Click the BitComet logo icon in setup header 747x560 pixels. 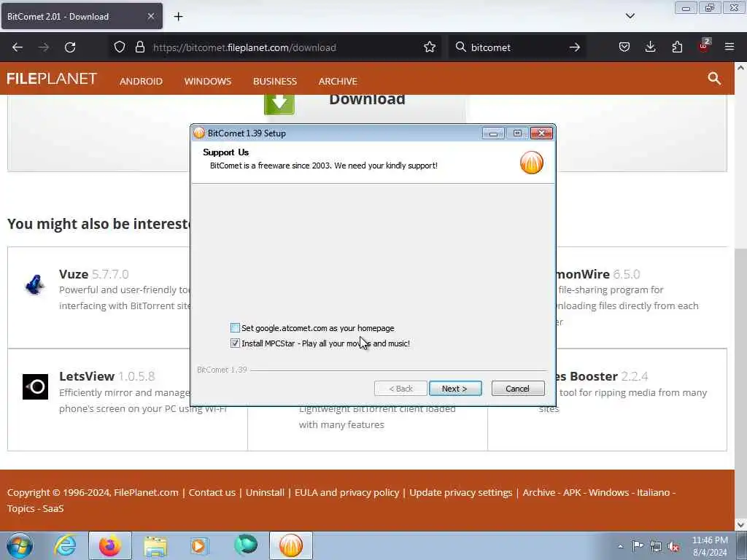(x=532, y=163)
